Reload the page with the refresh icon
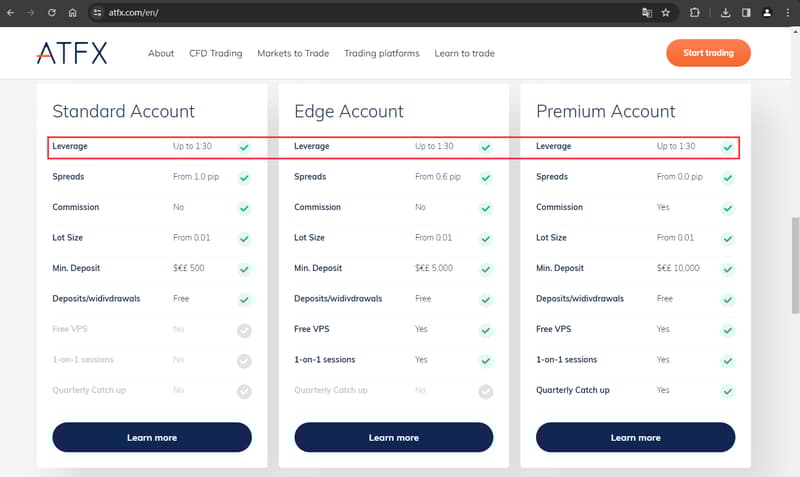800x477 pixels. point(52,13)
